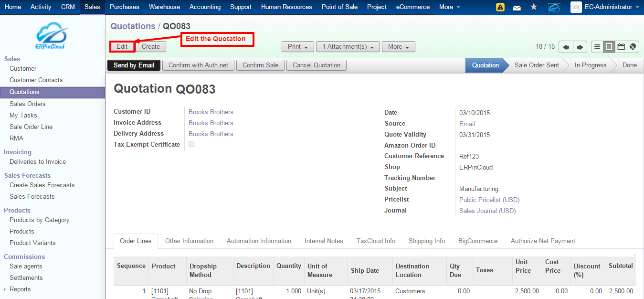Click the Edit button
The image size is (644, 299).
122,47
